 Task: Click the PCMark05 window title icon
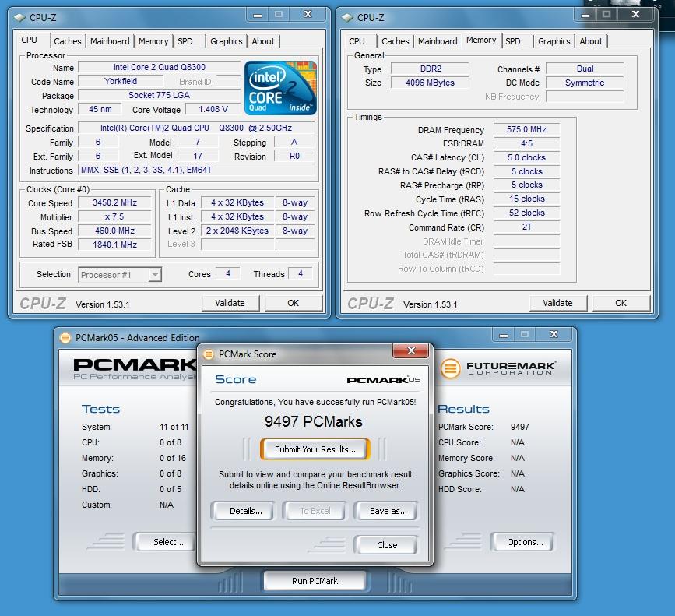point(65,337)
